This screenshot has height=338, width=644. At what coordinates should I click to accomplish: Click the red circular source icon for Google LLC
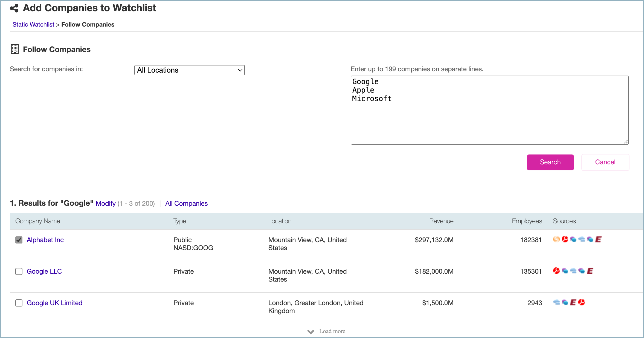(556, 271)
